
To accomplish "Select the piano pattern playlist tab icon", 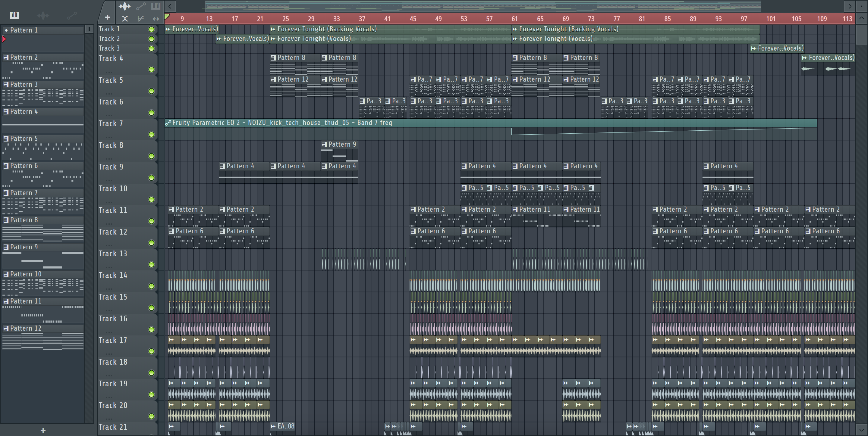I will pos(156,6).
